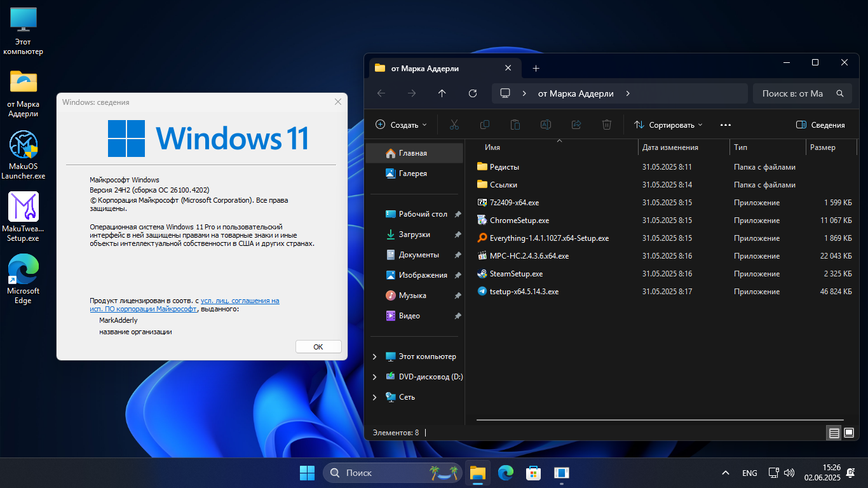868x488 pixels.
Task: Expand Этот компьютер in navigation tree
Action: click(x=374, y=356)
